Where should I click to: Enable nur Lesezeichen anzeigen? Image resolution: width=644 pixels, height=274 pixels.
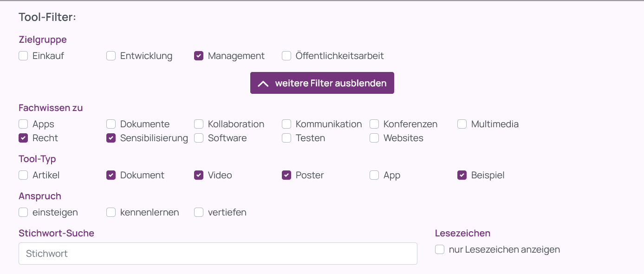[x=440, y=250]
